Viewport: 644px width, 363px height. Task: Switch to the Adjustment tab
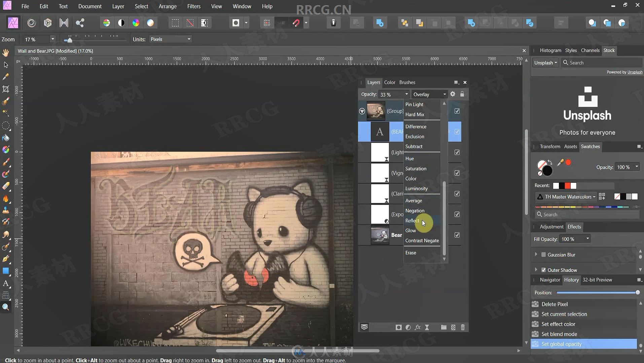coord(551,227)
